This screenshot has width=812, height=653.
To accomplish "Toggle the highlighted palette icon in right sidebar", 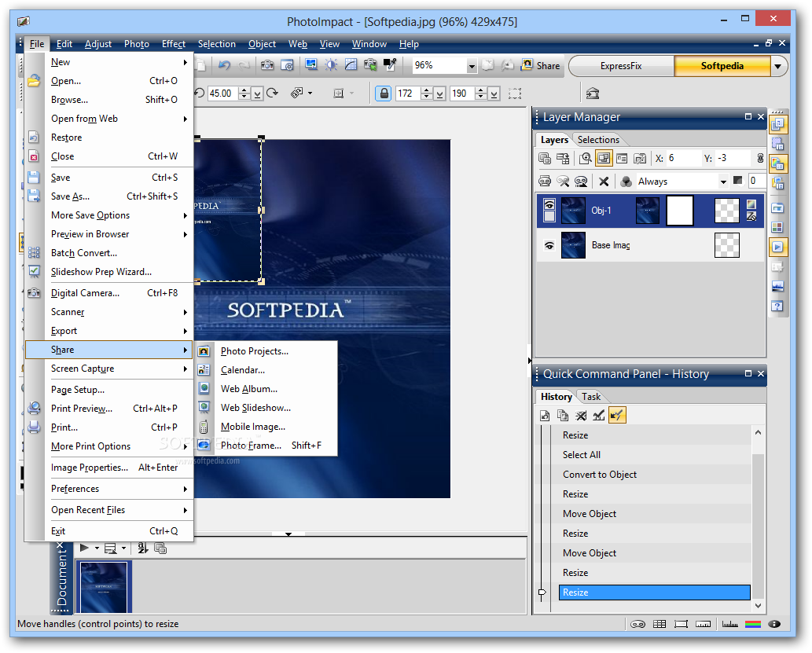I will 777,164.
